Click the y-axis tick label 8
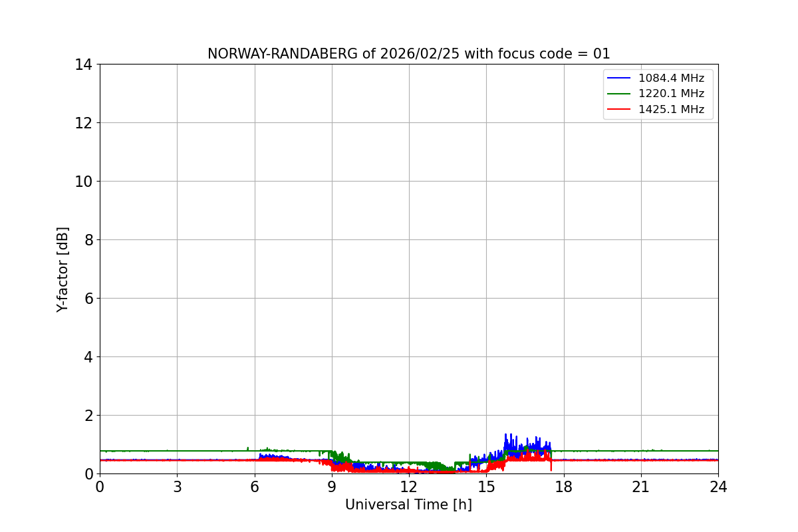This screenshot has width=798, height=532. coord(88,240)
